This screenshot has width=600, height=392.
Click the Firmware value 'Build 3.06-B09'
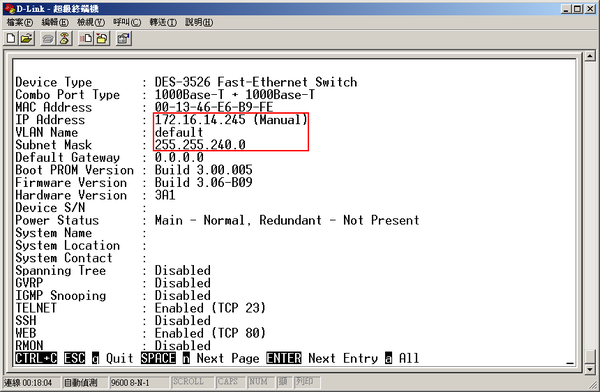point(203,183)
